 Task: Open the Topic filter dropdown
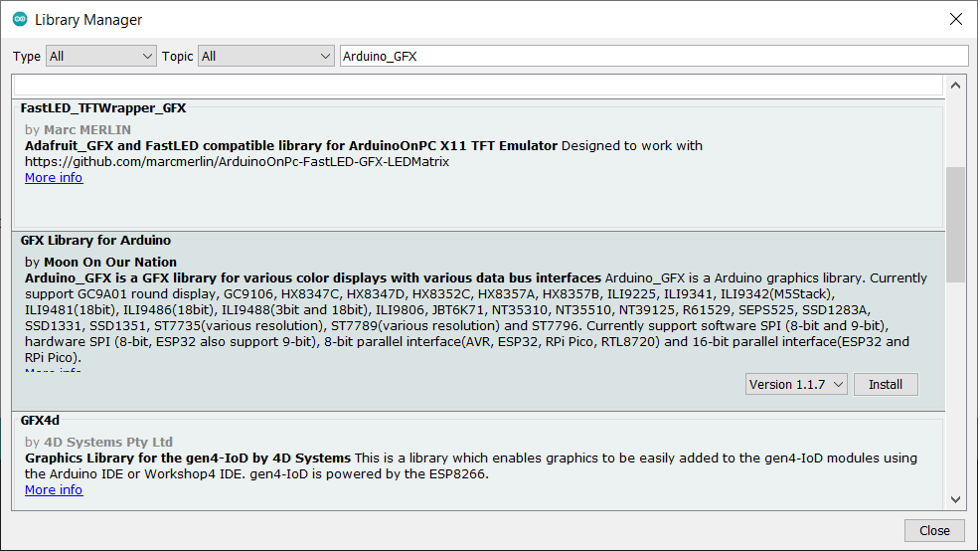[266, 57]
